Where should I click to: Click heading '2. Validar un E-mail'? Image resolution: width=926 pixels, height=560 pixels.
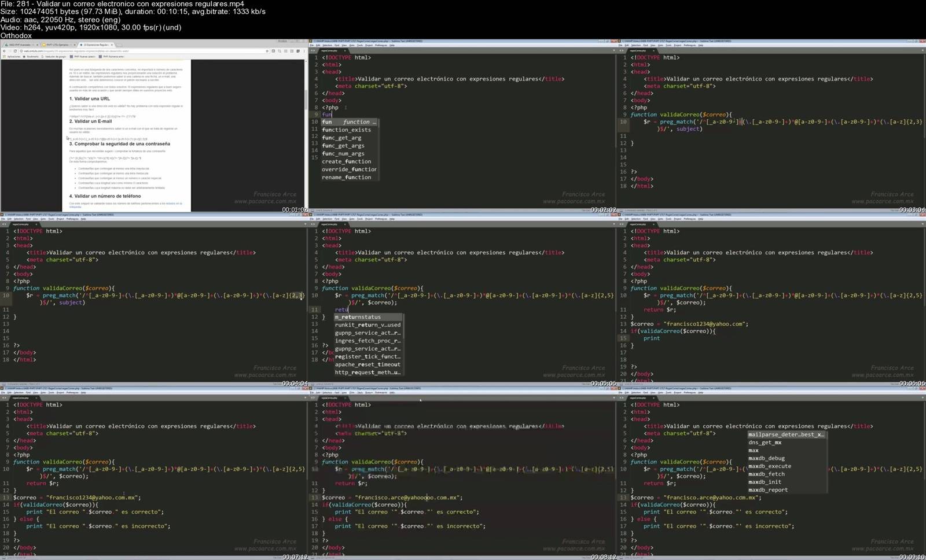coord(91,121)
